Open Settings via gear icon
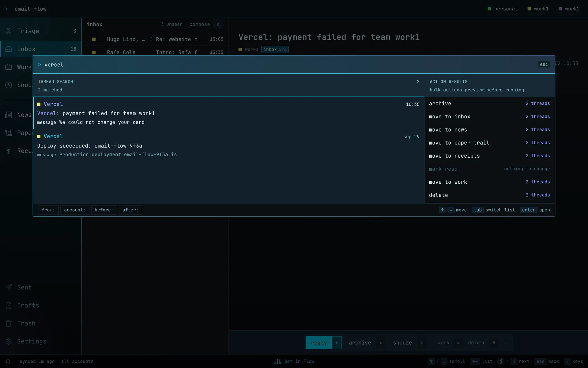 [x=9, y=341]
